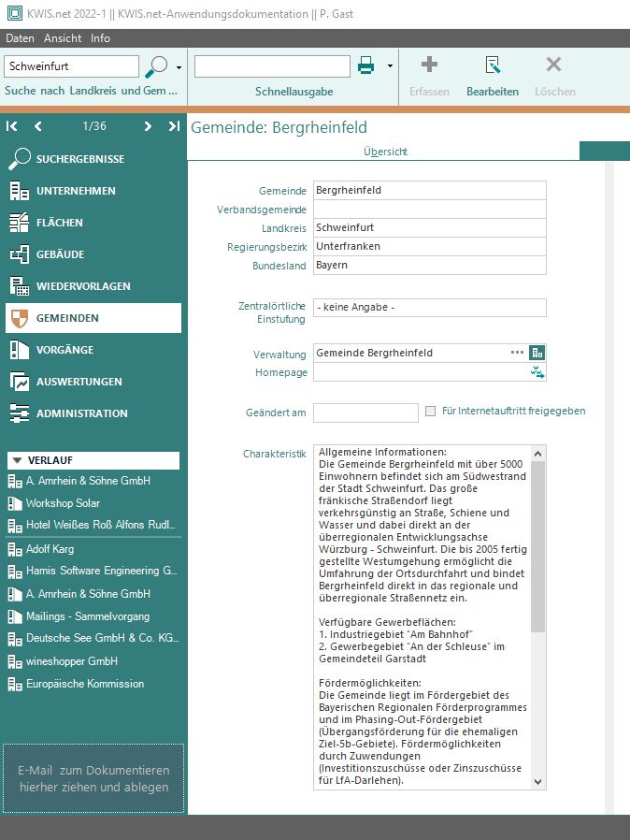
Task: Open Unternehmen section in sidebar
Action: pos(93,191)
